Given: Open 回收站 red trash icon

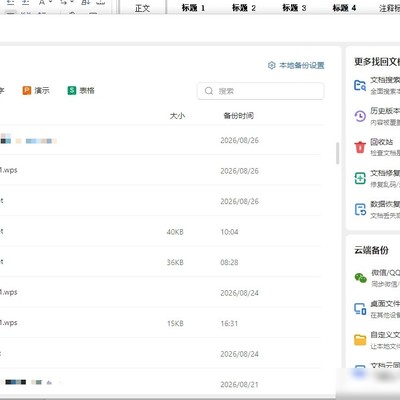Looking at the screenshot, I should (360, 147).
